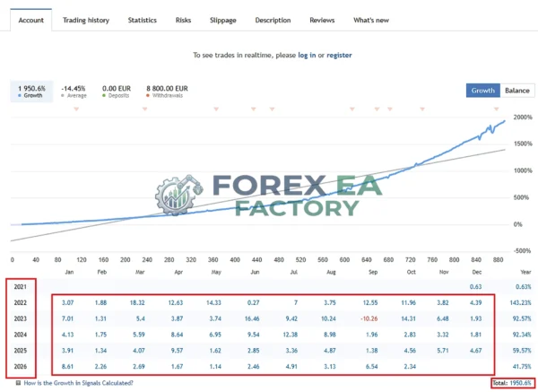Click the 9.54 June 2024 value

[254, 335]
